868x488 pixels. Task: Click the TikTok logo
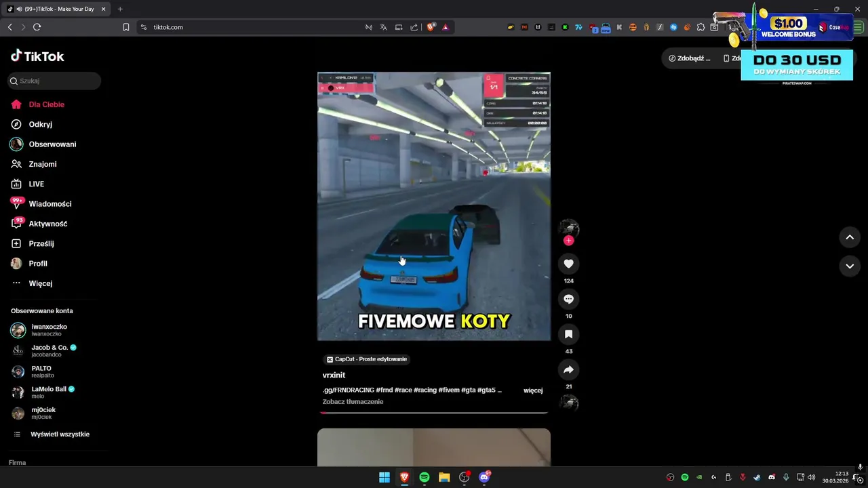point(37,56)
